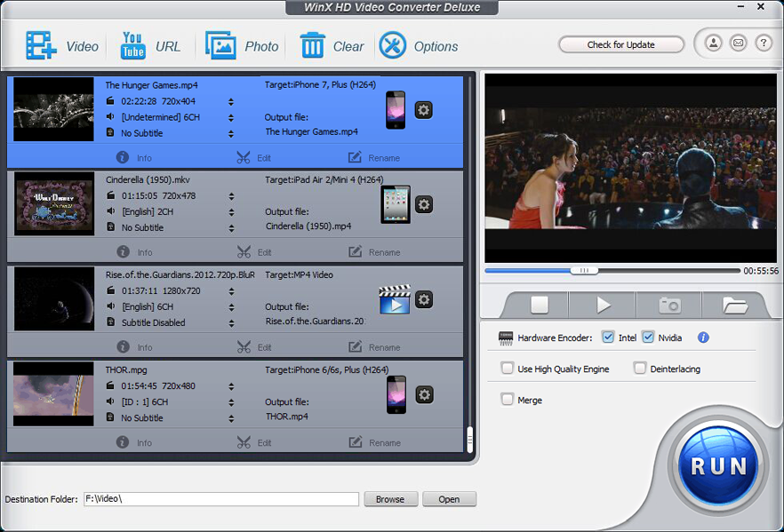The image size is (784, 532).
Task: Click the preview seek slider handle
Action: point(584,270)
